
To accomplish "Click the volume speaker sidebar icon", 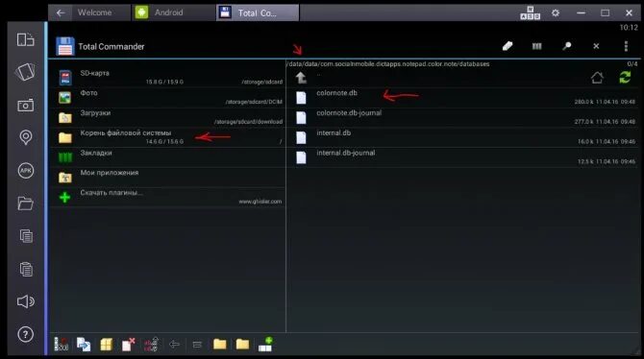I will point(25,301).
